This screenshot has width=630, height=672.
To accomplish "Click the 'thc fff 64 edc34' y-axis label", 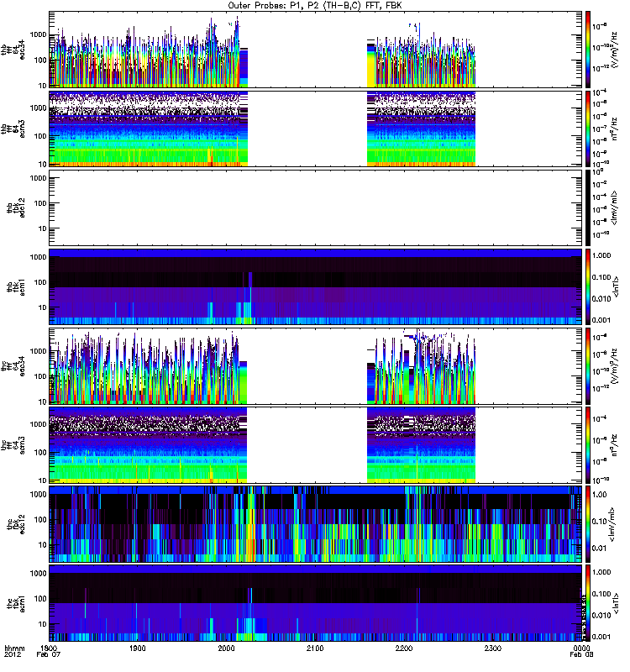I will pyautogui.click(x=13, y=366).
